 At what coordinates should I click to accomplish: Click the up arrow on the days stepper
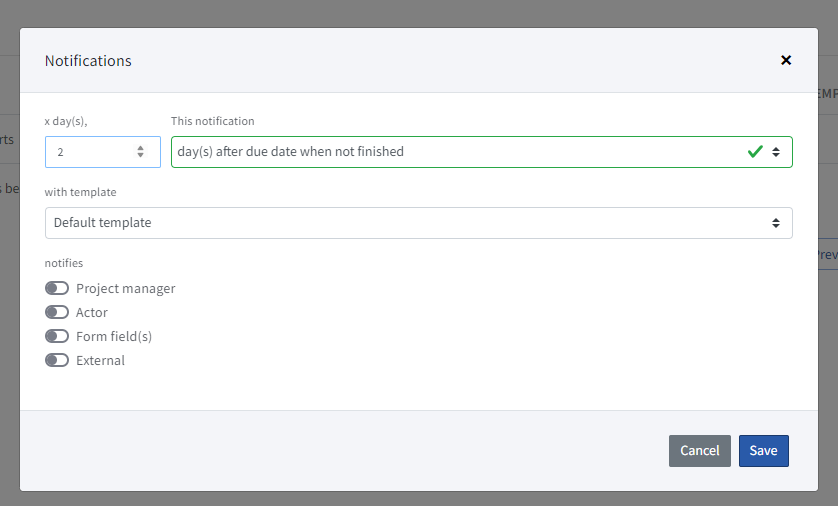tap(141, 148)
